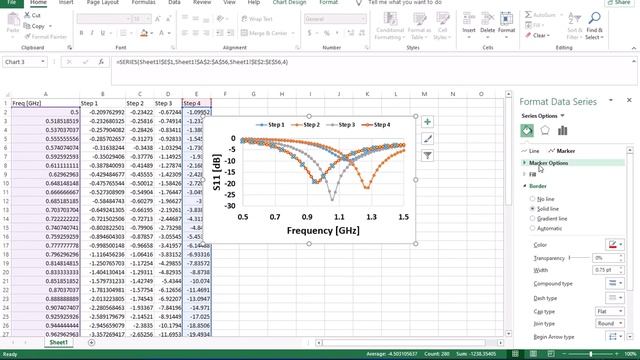This screenshot has width=640, height=360.
Task: Open Chart Filters funnel icon
Action: click(x=427, y=156)
